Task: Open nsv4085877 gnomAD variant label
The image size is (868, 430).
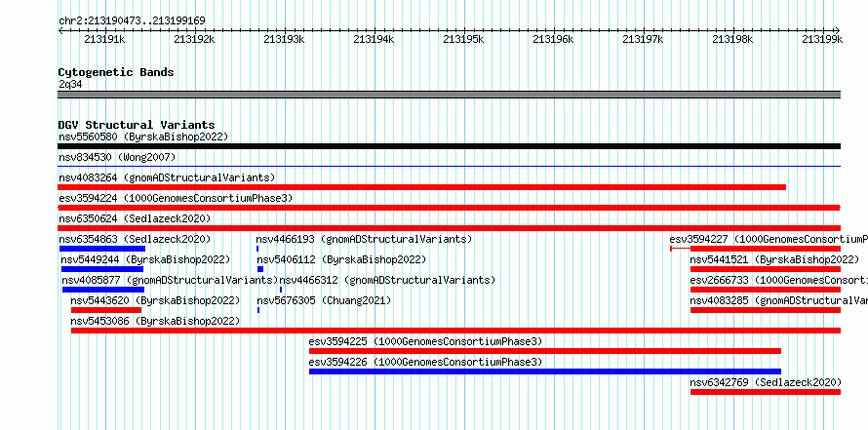Action: coord(170,280)
